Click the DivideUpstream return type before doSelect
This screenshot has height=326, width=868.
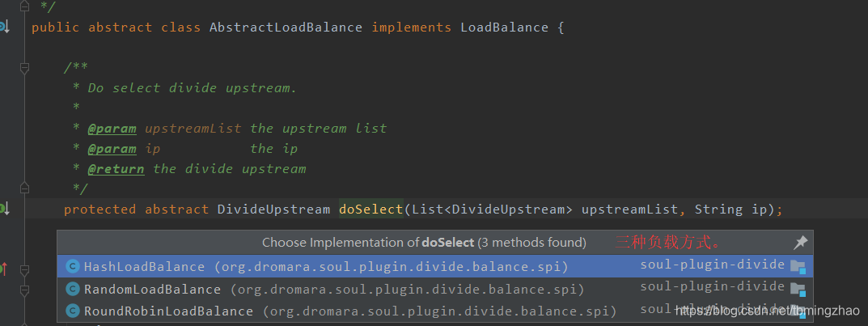pos(273,210)
